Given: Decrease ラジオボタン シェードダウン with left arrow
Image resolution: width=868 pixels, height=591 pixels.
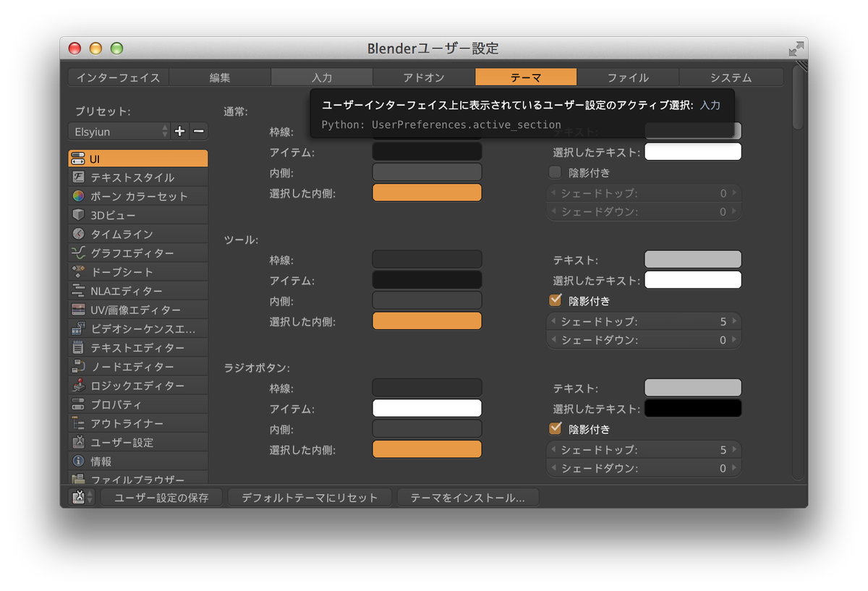Looking at the screenshot, I should click(x=554, y=468).
